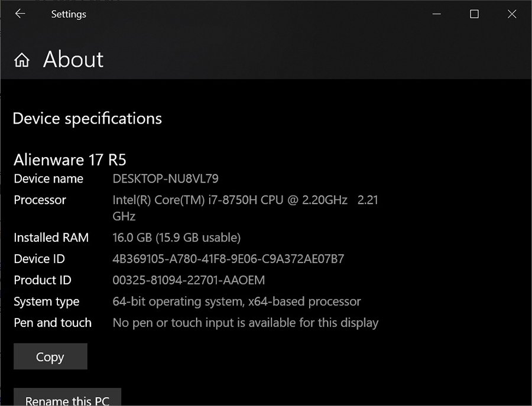
Task: Select the Alienware 17 R5 model name
Action: (70, 160)
